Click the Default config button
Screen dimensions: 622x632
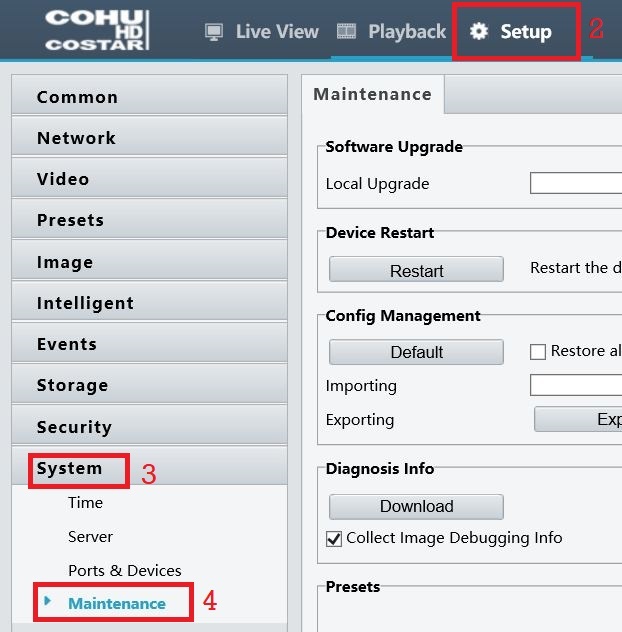(416, 352)
